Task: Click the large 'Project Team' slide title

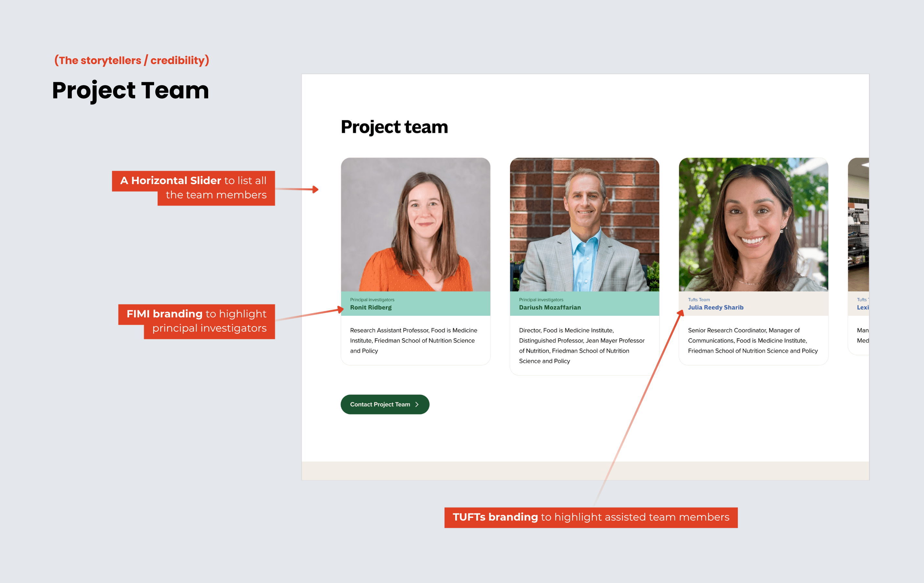Action: [x=130, y=91]
